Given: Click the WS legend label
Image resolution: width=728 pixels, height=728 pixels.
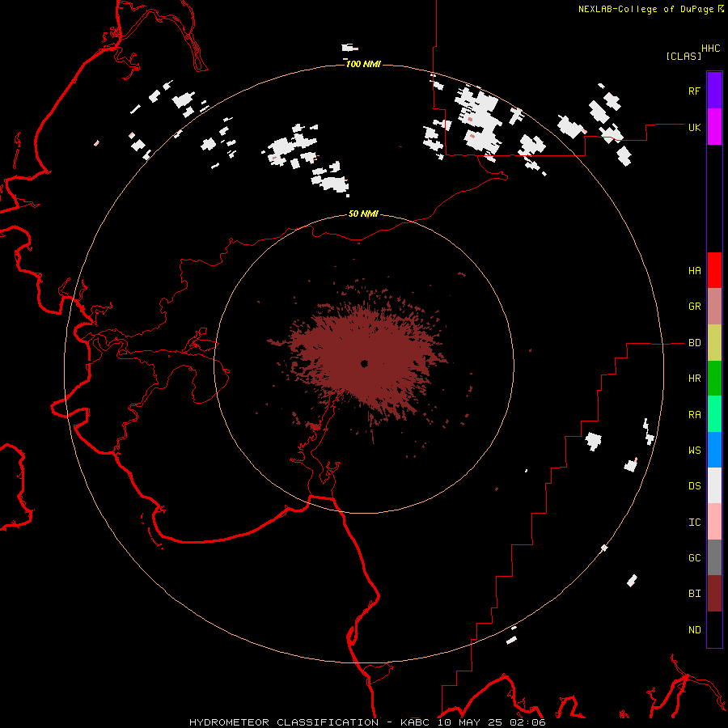Looking at the screenshot, I should pos(694,451).
